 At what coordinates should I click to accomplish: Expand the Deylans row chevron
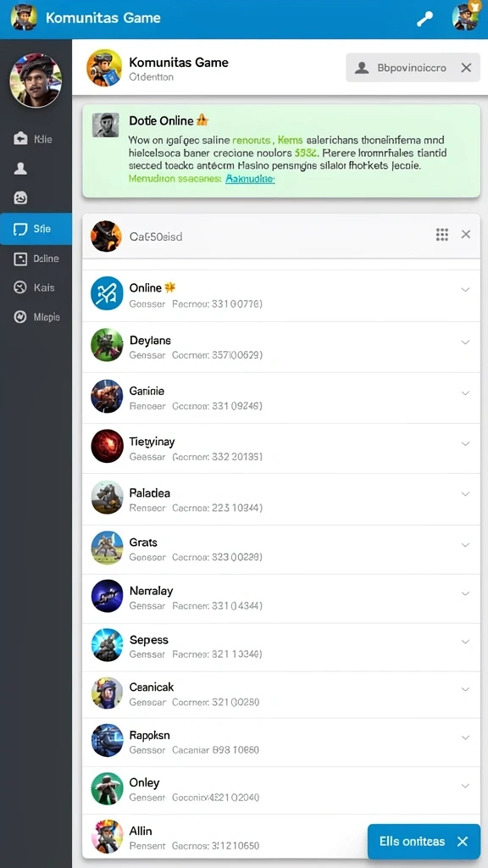[465, 342]
